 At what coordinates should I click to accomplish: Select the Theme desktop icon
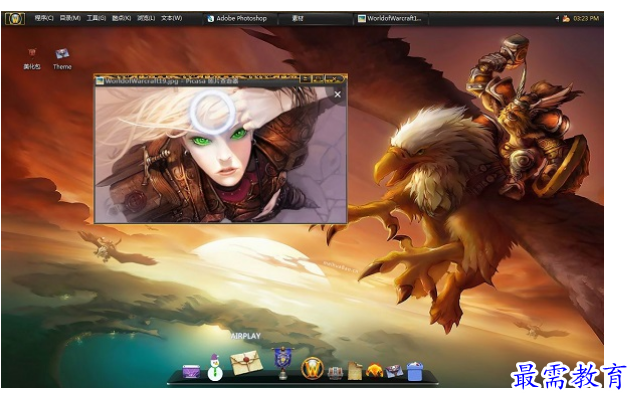click(x=62, y=59)
